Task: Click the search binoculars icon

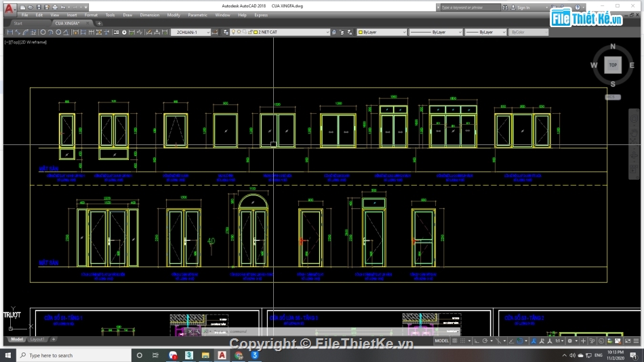Action: coord(505,7)
